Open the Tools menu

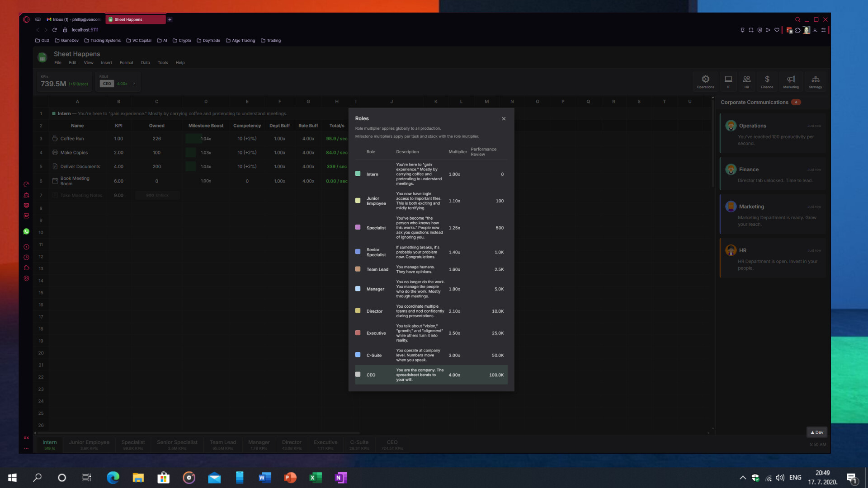tap(163, 63)
